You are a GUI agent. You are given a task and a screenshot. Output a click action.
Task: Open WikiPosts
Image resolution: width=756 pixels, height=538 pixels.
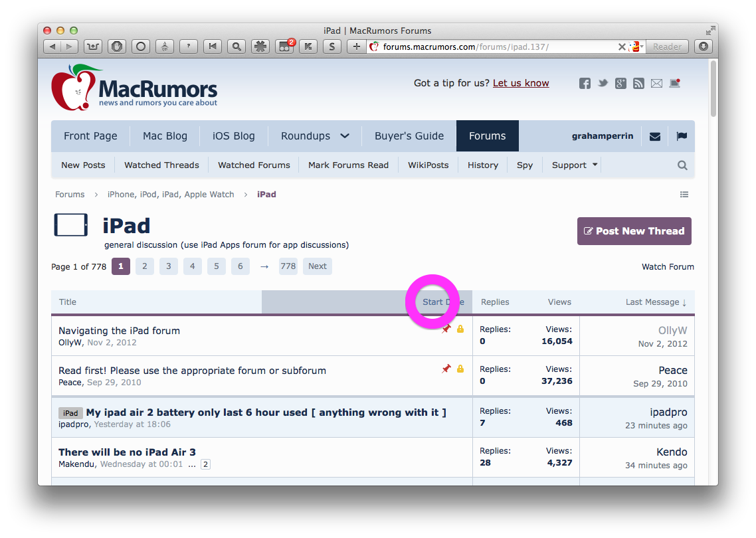(428, 165)
